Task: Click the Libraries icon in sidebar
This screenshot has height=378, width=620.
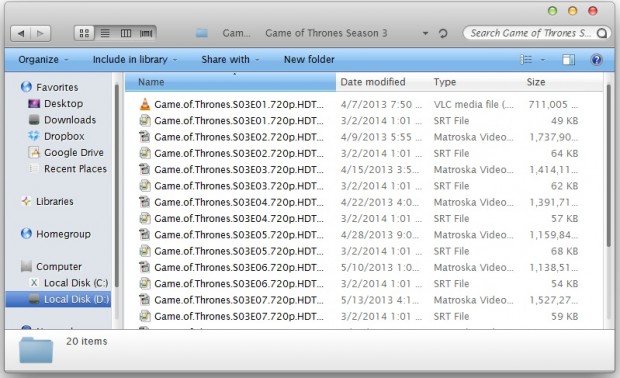Action: [26, 201]
